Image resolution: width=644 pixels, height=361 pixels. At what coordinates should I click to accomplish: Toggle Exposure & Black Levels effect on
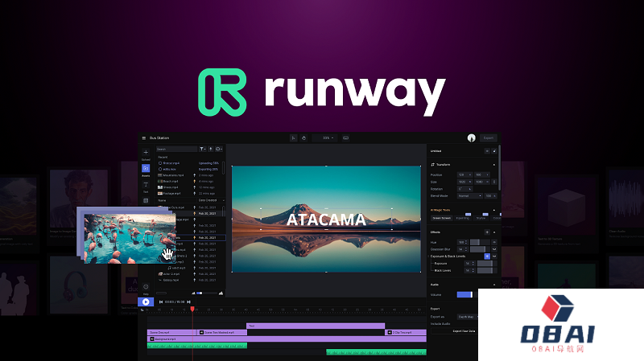pos(487,256)
